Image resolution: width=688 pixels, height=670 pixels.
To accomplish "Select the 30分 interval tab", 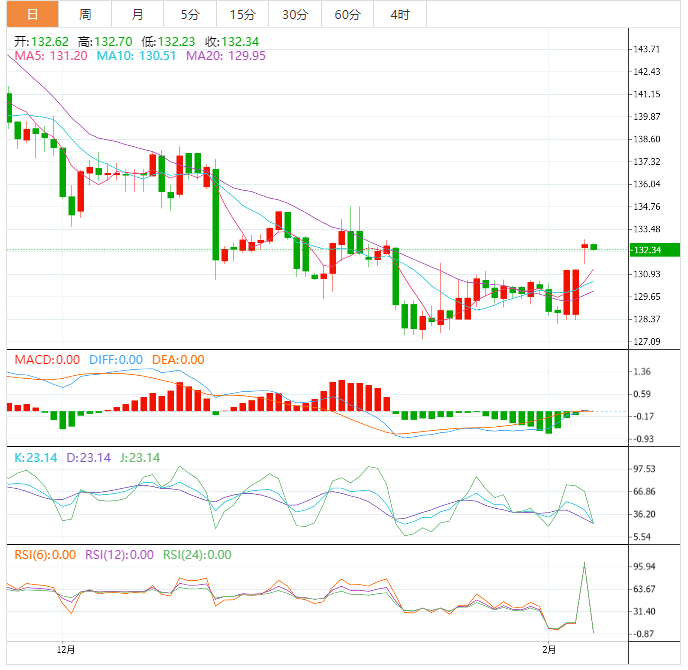I will pos(295,14).
